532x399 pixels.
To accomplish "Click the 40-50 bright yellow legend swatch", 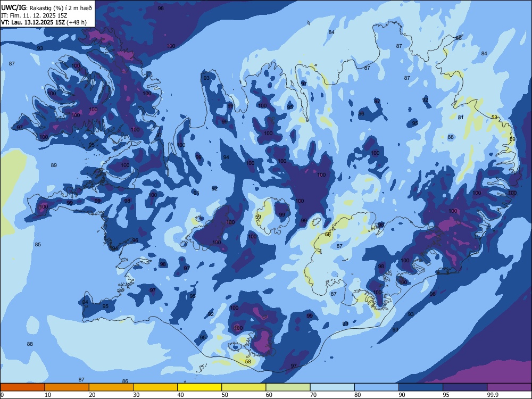I will click(199, 387).
